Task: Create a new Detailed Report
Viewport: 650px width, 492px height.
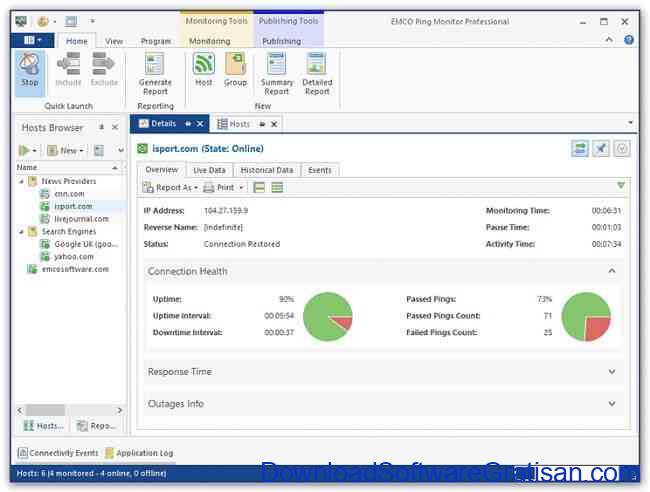Action: pos(317,74)
